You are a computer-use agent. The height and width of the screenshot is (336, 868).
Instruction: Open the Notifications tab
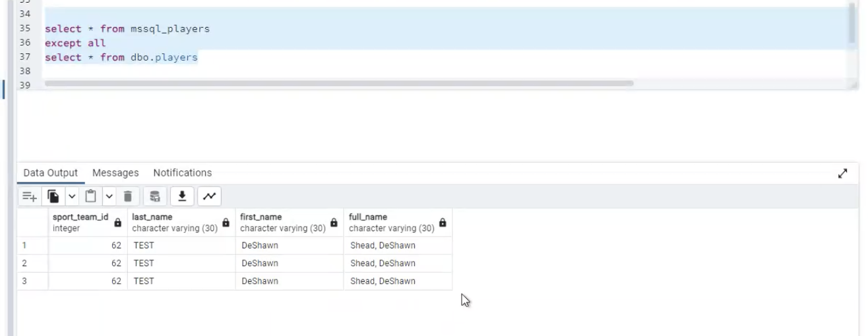183,173
